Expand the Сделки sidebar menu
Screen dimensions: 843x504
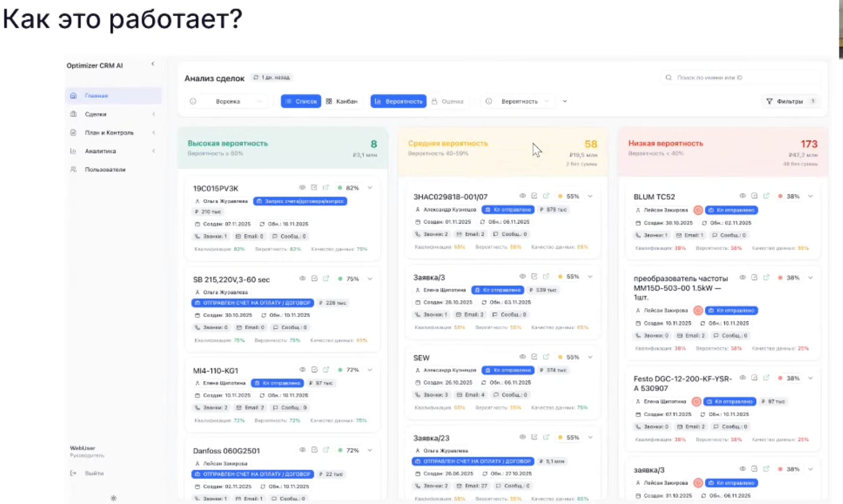coord(96,114)
